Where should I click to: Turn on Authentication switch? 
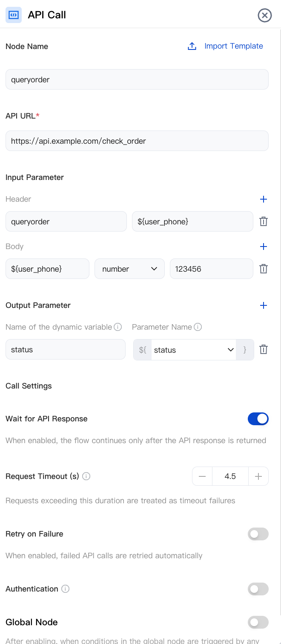(x=258, y=589)
